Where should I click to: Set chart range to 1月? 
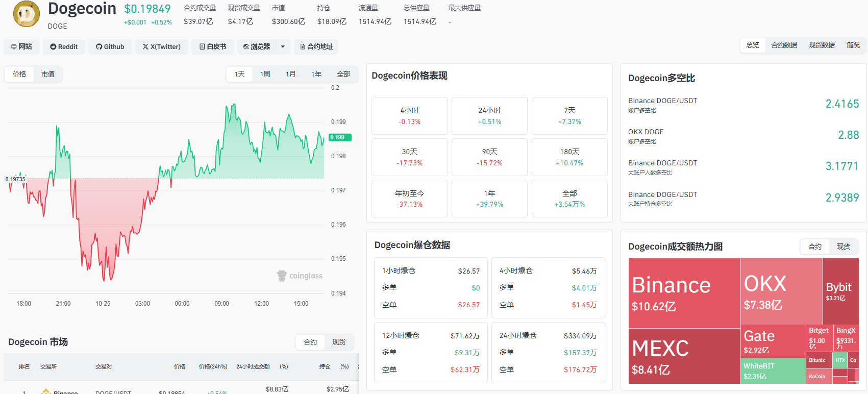pos(291,74)
